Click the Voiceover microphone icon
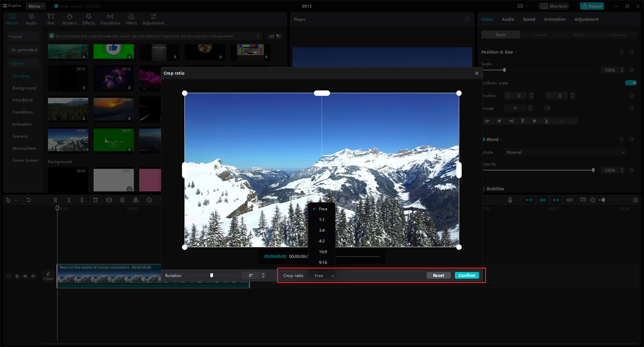 point(510,200)
